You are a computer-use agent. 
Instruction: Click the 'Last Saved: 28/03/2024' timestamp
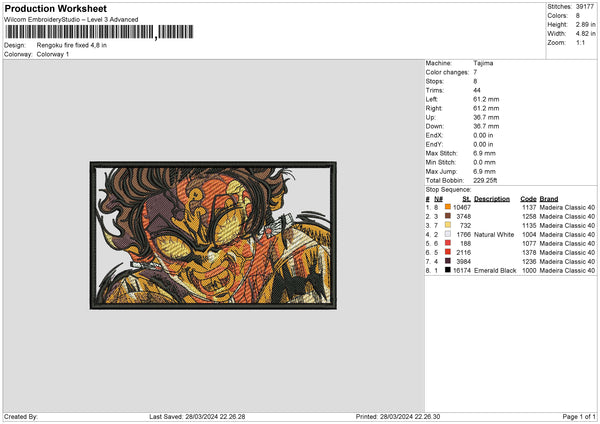[x=197, y=417]
